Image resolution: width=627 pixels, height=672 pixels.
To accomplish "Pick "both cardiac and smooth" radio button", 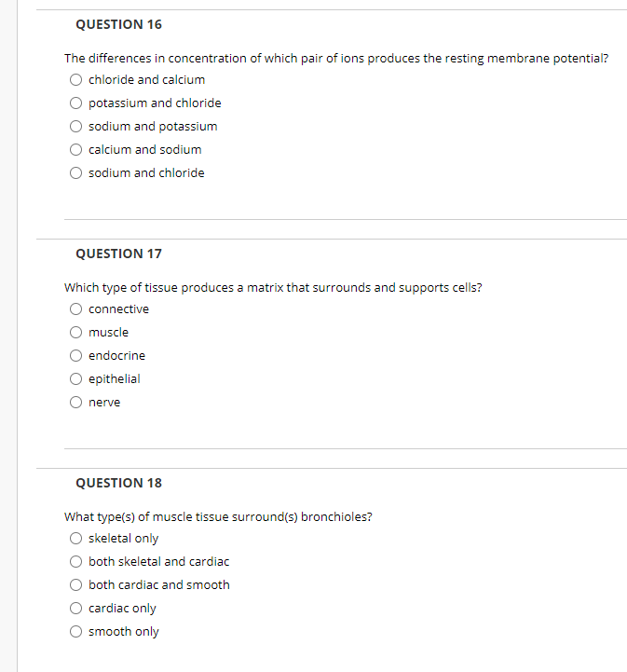I will (x=75, y=585).
